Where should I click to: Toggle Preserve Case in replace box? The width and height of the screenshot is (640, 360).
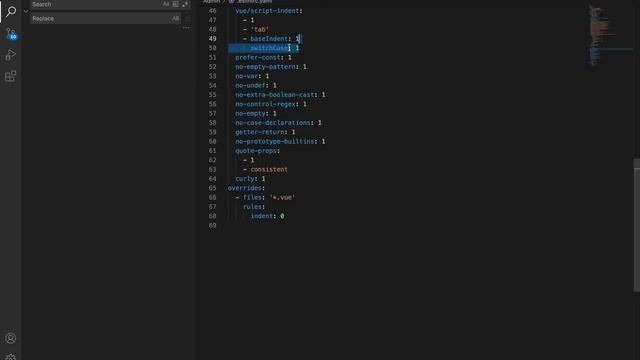(x=175, y=18)
